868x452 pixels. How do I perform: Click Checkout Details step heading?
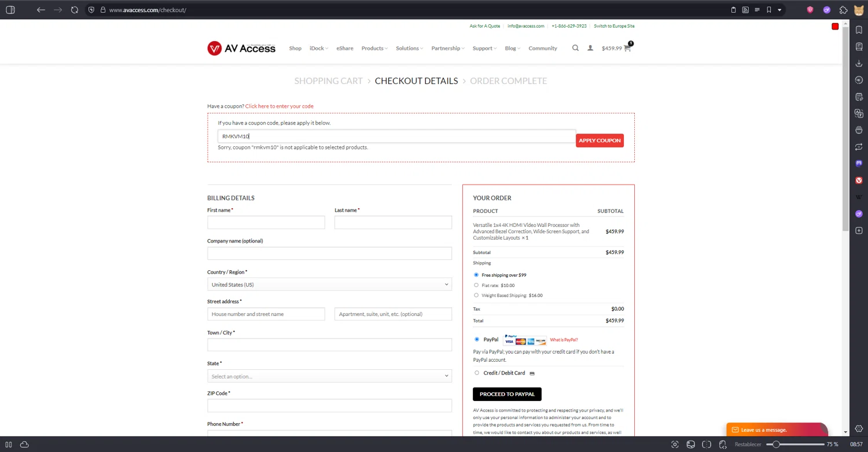416,81
